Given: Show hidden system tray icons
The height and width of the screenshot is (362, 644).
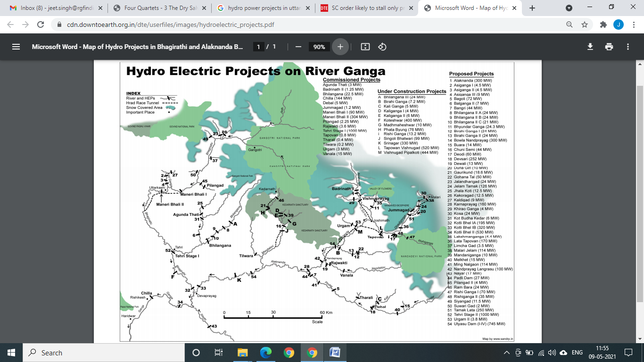Looking at the screenshot, I should (x=507, y=353).
